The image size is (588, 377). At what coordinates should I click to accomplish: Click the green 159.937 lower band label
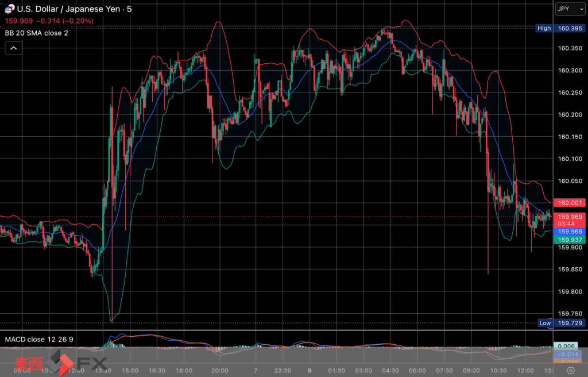(569, 240)
